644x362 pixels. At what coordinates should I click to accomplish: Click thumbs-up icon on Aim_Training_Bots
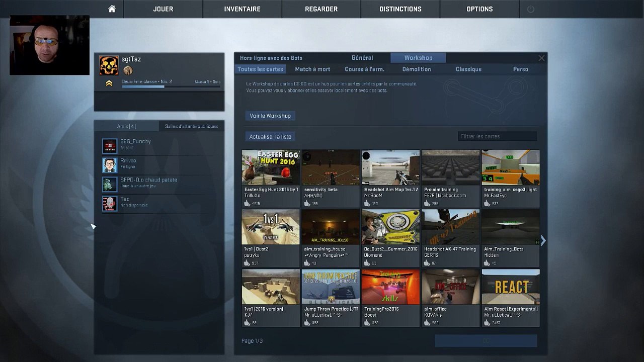coord(487,263)
